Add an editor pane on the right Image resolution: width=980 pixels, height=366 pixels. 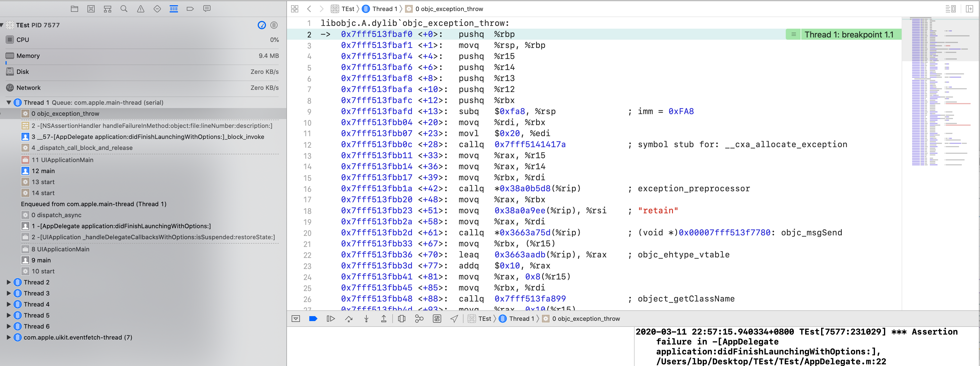tap(970, 9)
